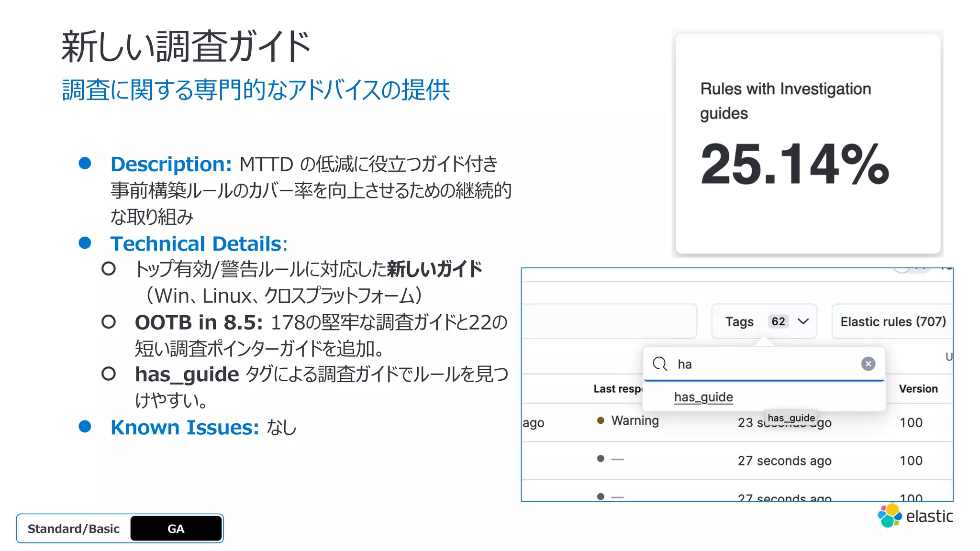Click 'Rules with Investigation guides' card title
This screenshot has height=551, width=980.
pos(785,101)
